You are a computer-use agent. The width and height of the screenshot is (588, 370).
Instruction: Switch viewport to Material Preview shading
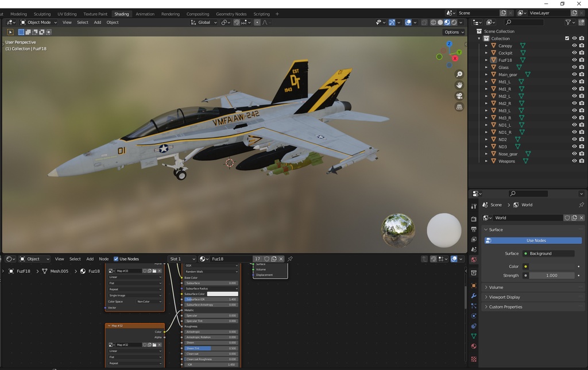coord(447,22)
